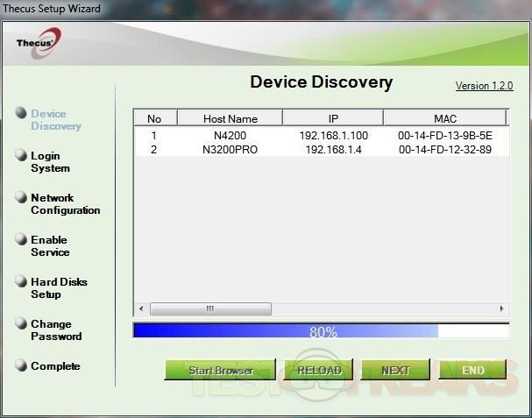Choose the N3200PRO device row
The width and height of the screenshot is (532, 418).
(x=319, y=150)
